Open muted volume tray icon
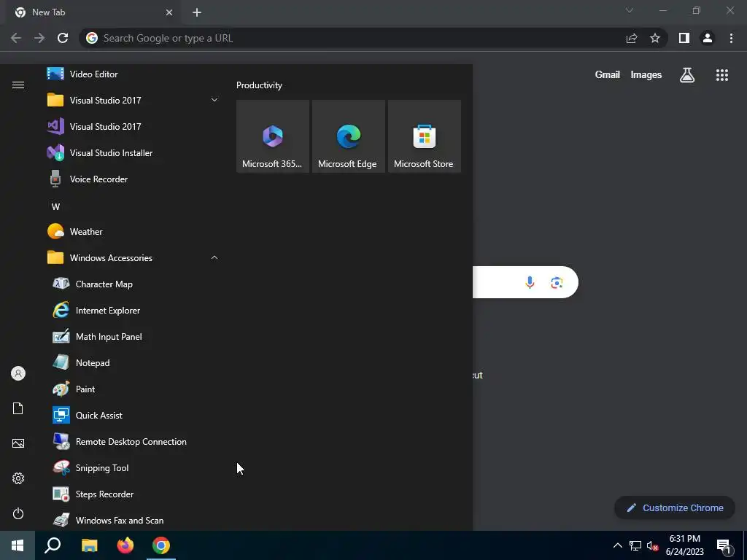Viewport: 747px width, 560px height. 653,545
